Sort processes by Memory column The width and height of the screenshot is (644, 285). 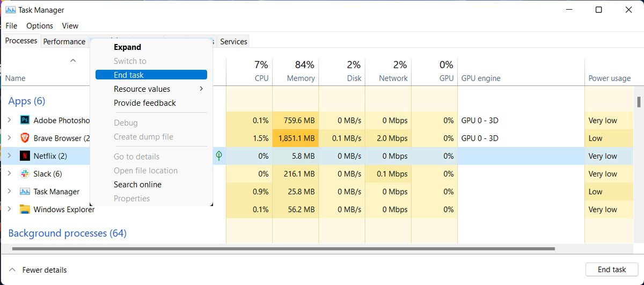pos(301,78)
